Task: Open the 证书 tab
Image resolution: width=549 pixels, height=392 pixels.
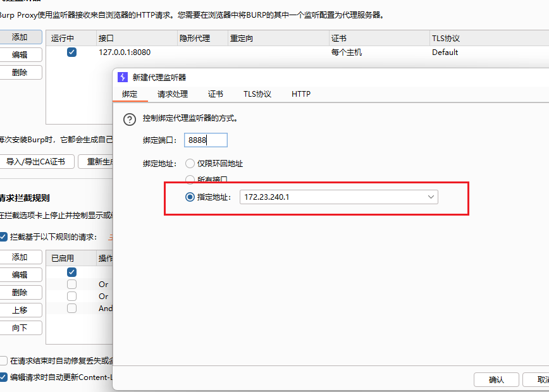Action: [215, 94]
